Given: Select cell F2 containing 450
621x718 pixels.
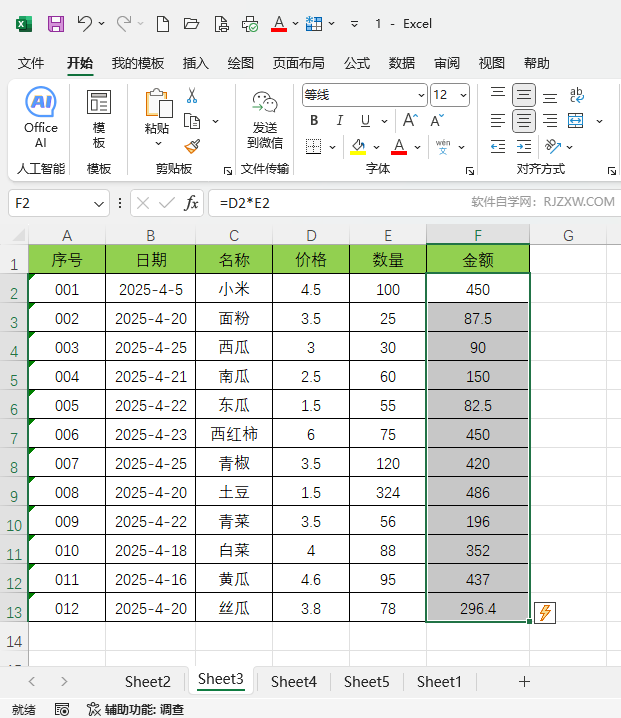Looking at the screenshot, I should coord(478,290).
